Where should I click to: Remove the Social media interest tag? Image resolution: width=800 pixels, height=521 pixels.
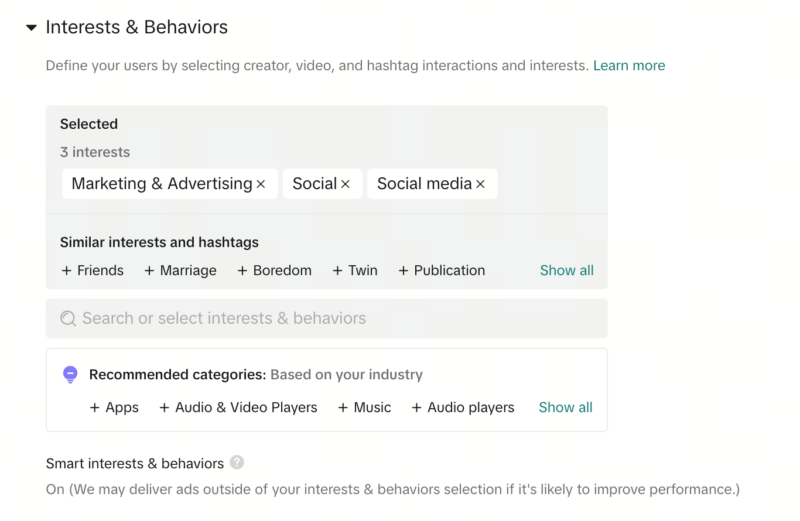click(481, 184)
